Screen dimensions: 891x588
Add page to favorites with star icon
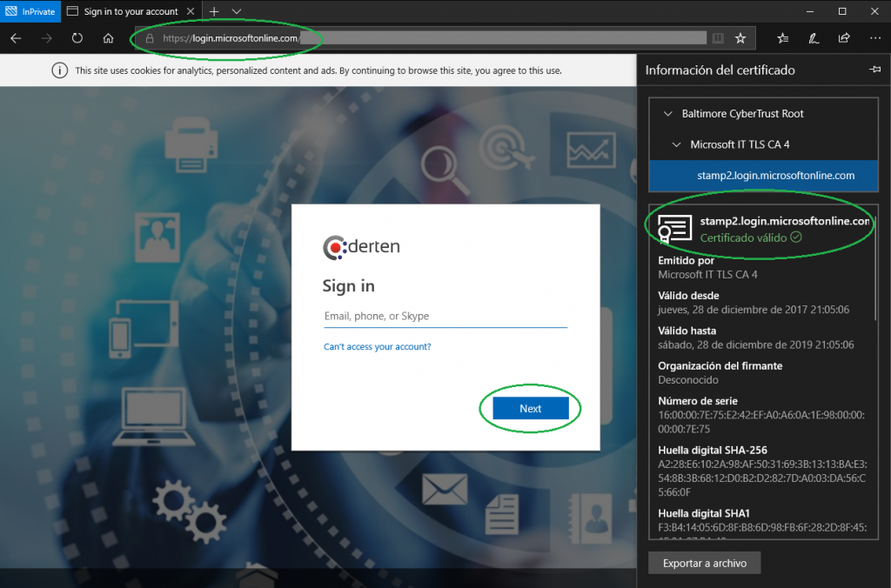pyautogui.click(x=740, y=38)
